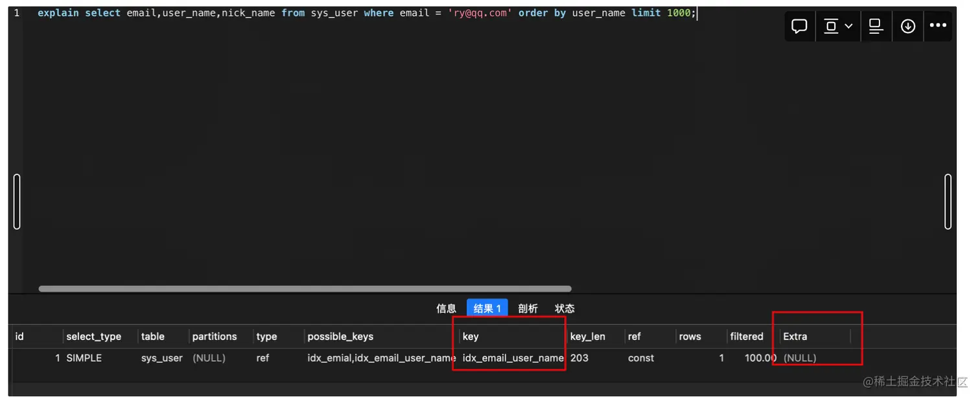Click the right pill-shaped pane handle
Screen dimensions: 980x401
(948, 201)
